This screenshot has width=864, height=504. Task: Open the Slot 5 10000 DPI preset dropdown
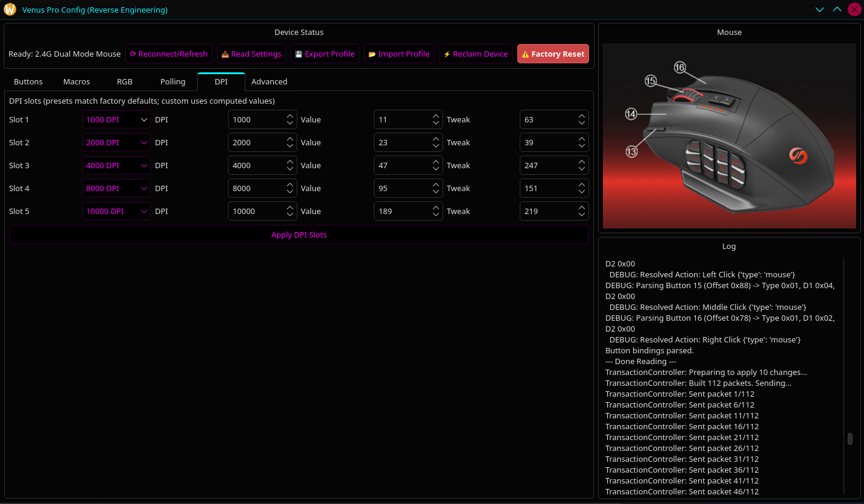(x=116, y=212)
